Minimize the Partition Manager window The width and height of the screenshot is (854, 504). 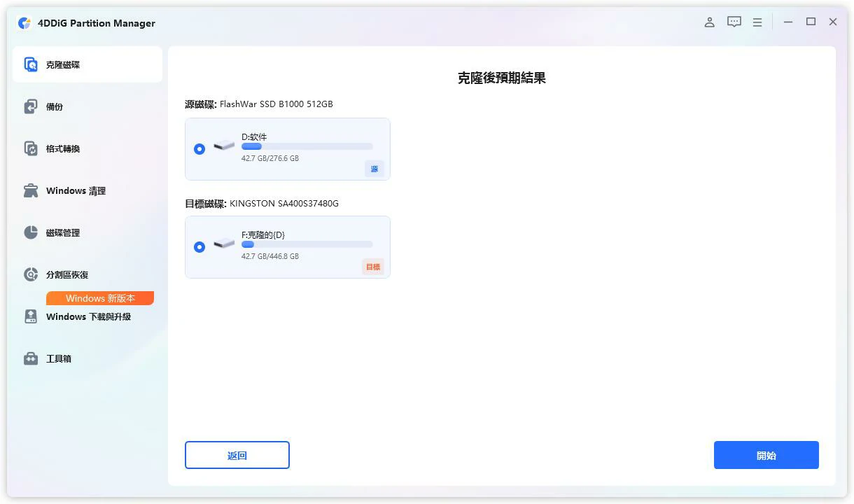tap(788, 22)
